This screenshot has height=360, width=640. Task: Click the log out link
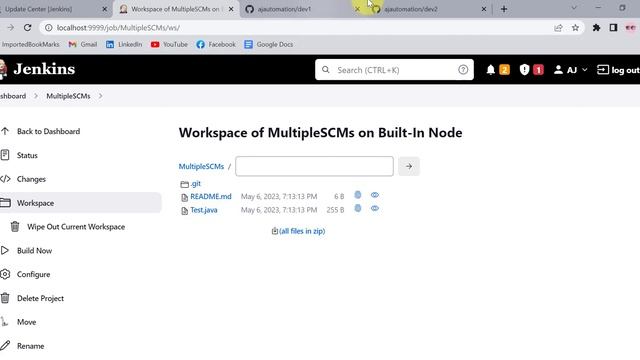coord(618,70)
